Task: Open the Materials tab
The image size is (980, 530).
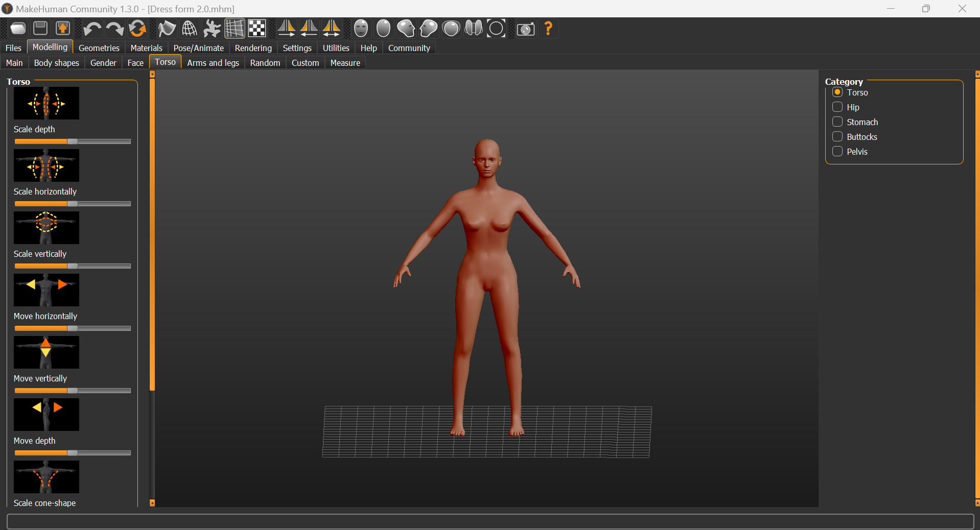Action: (x=147, y=48)
